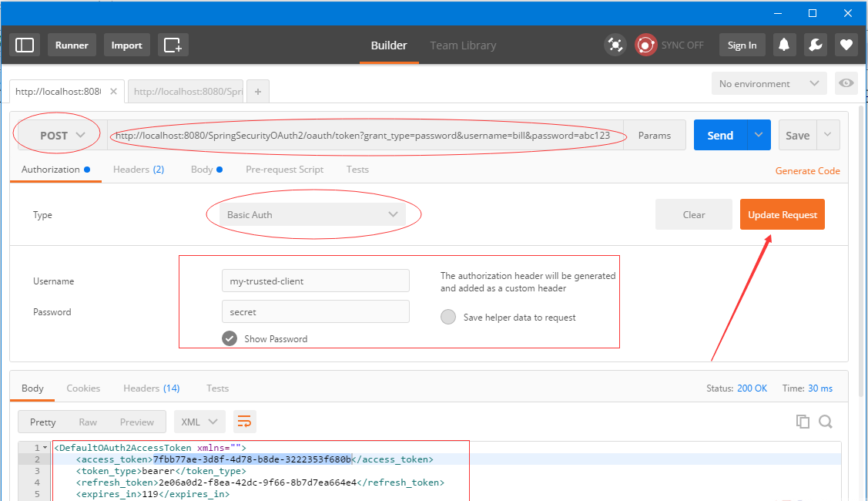This screenshot has height=501, width=868.
Task: Click the token_type value bearer
Action: 159,471
